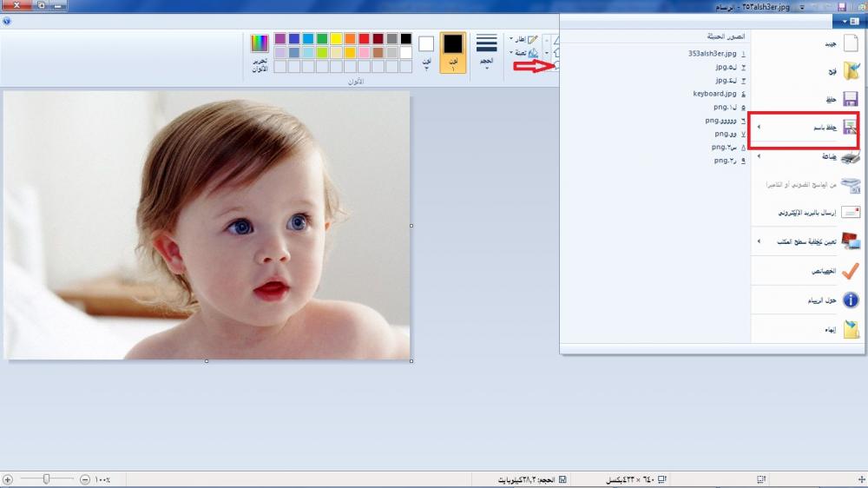Exit Paint using the Exit menu icon
The height and width of the screenshot is (488, 868).
point(851,329)
